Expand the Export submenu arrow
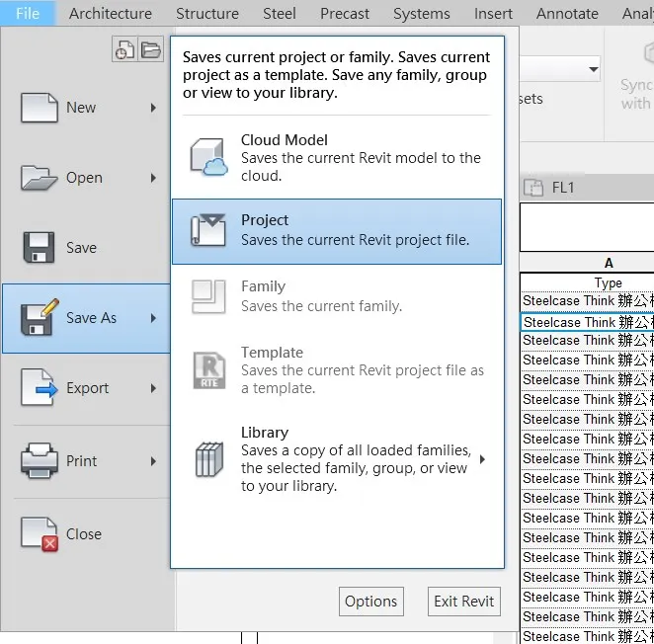 click(x=153, y=388)
